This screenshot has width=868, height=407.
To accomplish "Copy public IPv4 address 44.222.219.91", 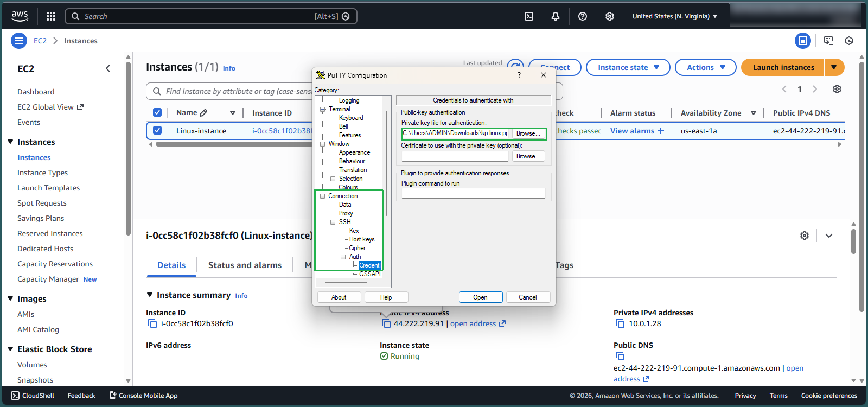I will (x=386, y=323).
